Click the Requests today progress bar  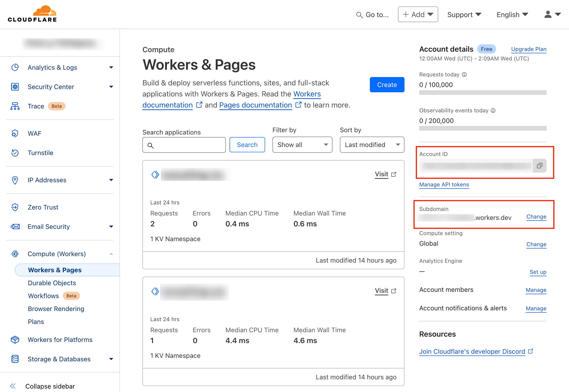coord(482,93)
